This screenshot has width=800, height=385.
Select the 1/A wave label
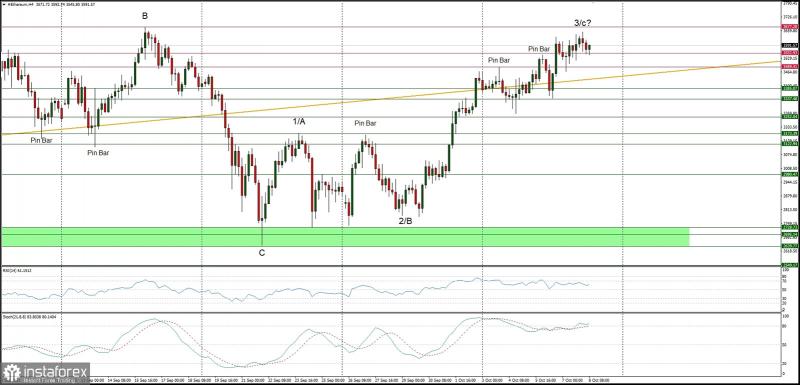click(299, 121)
